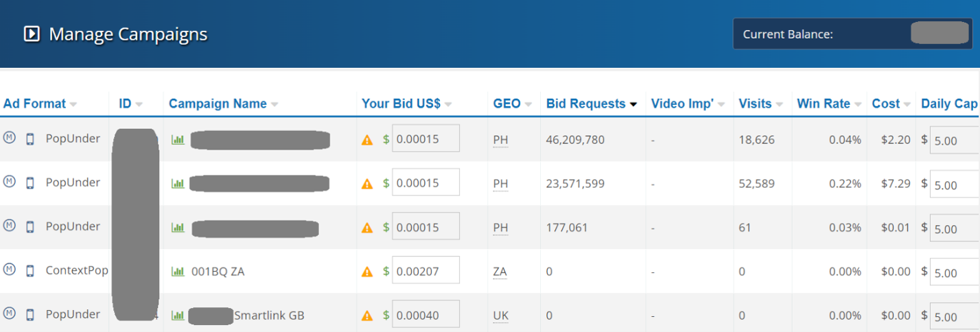The image size is (980, 332).
Task: Edit the daily cap field in the $7.29 cost row
Action: 955,185
